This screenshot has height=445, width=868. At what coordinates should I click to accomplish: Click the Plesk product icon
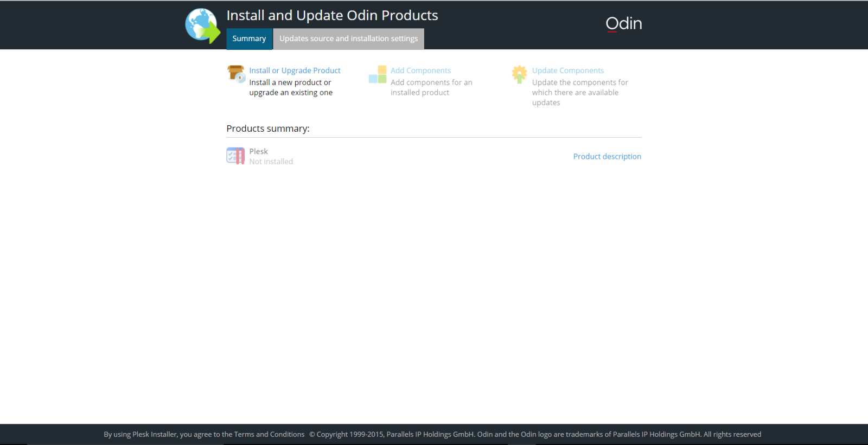click(x=235, y=156)
